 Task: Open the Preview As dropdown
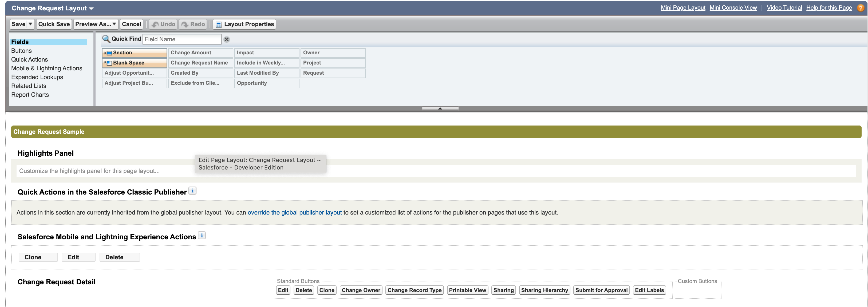coord(96,24)
